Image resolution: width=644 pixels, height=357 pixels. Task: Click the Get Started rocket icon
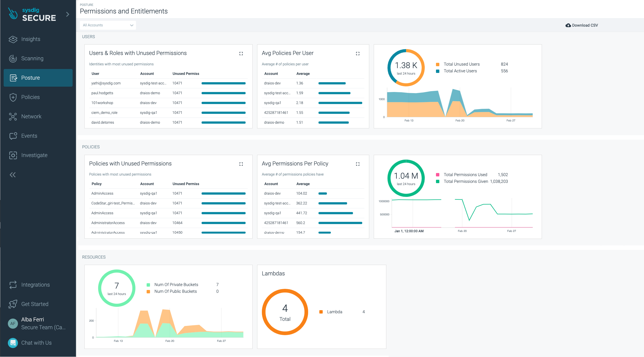coord(13,304)
